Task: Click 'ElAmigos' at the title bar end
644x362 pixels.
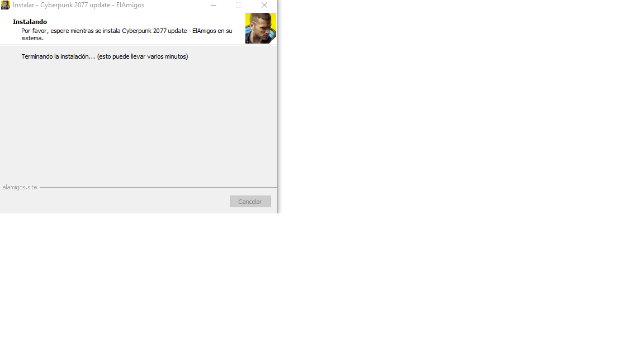Action: (x=130, y=6)
